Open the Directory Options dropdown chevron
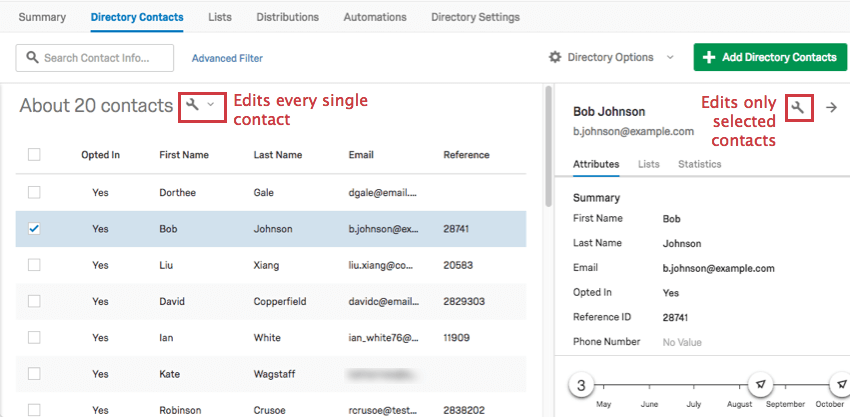Viewport: 850px width, 417px height. [670, 57]
